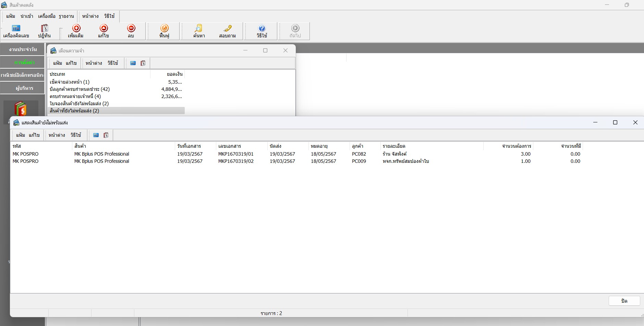Click the ลูกค้า column header
The height and width of the screenshot is (326, 644).
365,146
